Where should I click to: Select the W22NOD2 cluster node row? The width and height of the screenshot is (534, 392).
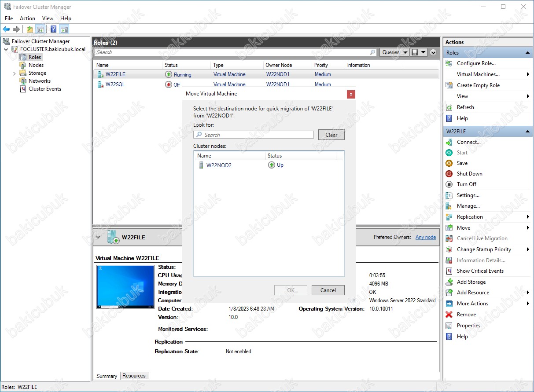coord(269,165)
